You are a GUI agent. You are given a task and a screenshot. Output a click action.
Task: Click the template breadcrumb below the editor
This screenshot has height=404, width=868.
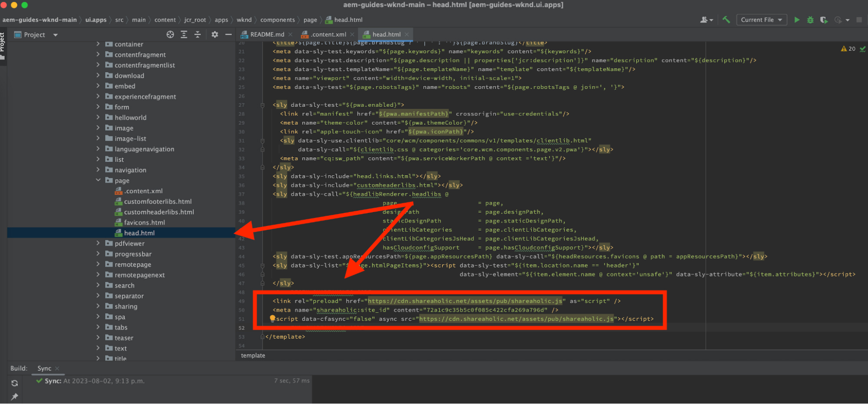253,355
